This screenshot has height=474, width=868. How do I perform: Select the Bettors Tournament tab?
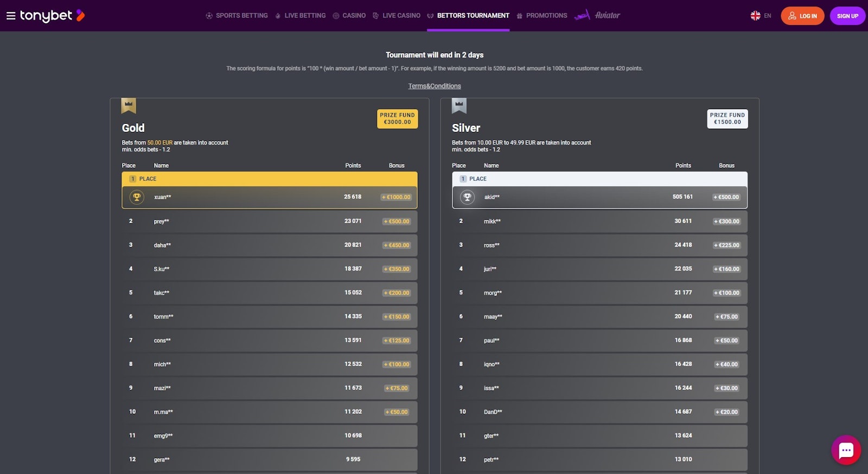click(x=468, y=16)
